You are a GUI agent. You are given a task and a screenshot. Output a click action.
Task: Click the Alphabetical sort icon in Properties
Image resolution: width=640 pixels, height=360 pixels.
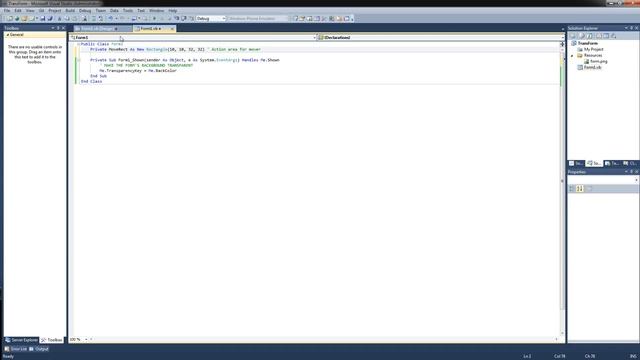tap(580, 189)
